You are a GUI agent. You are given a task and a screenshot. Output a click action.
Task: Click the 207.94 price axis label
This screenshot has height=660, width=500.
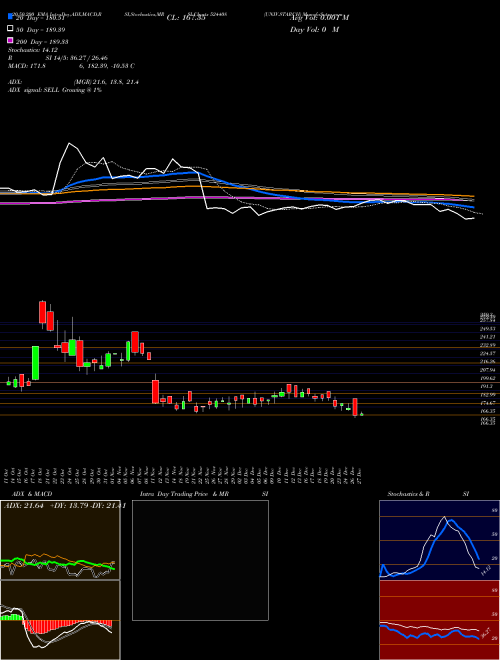[x=487, y=370]
